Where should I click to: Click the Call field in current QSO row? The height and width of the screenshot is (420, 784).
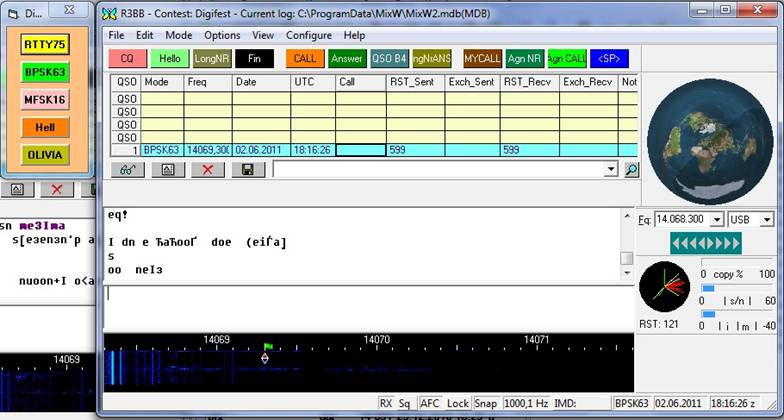(360, 150)
